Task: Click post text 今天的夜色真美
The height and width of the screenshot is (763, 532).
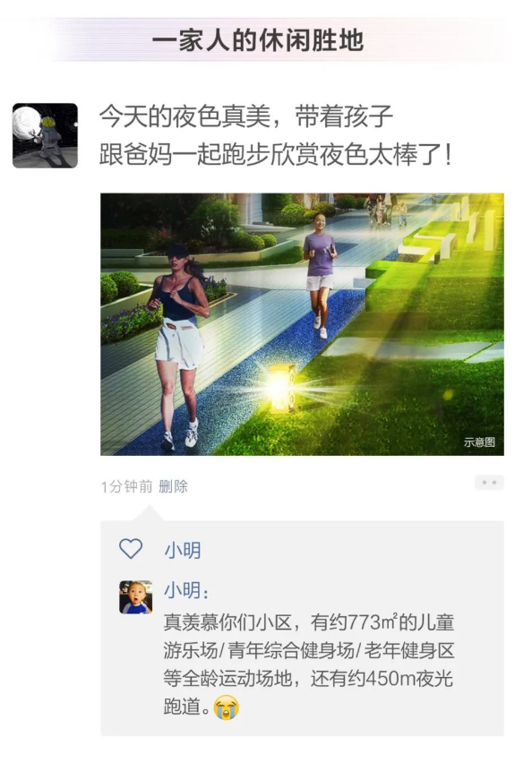Action: [x=184, y=116]
